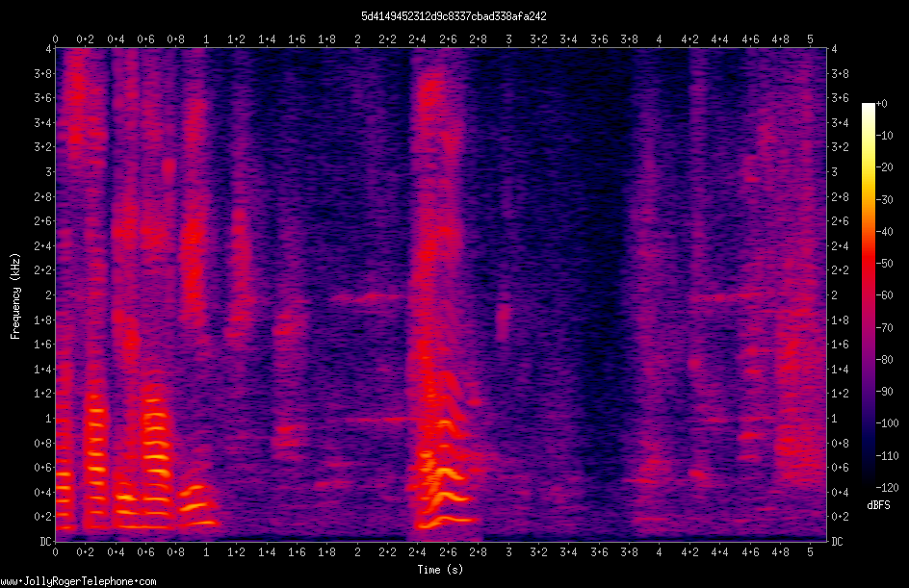
Task: Click the color scale gradient bar
Action: (x=868, y=294)
